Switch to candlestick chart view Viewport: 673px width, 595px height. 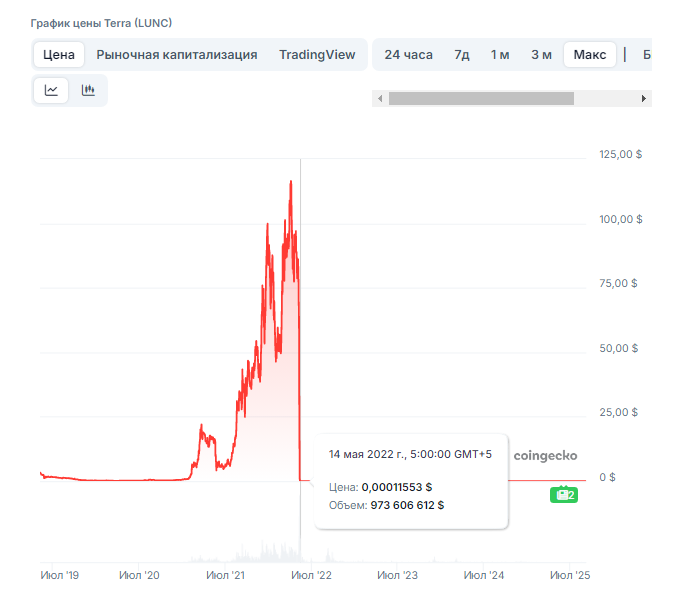click(x=88, y=90)
